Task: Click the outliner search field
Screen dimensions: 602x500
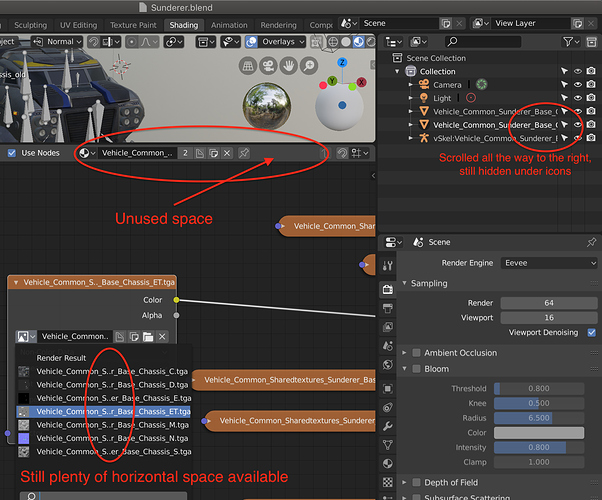Action: [483, 41]
